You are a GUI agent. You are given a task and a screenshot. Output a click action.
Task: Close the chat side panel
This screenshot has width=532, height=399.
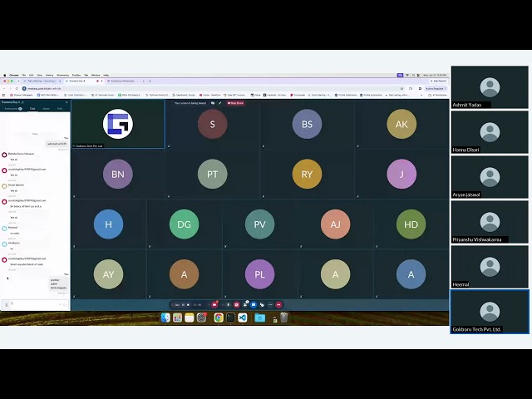(x=66, y=102)
